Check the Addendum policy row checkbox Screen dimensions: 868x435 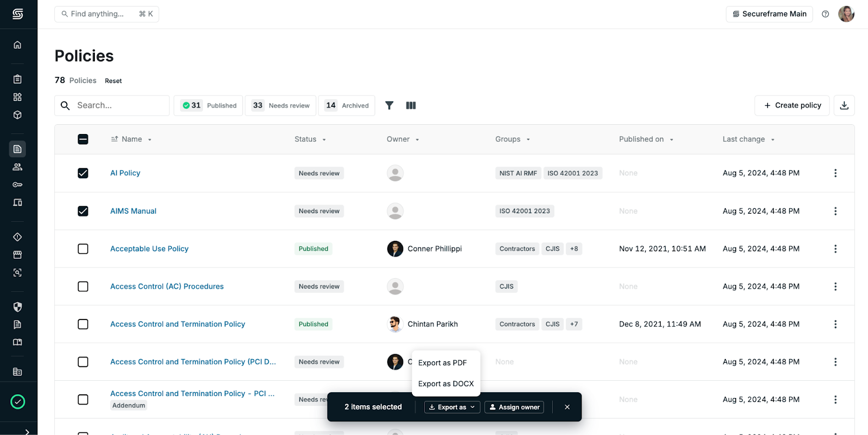click(x=83, y=399)
